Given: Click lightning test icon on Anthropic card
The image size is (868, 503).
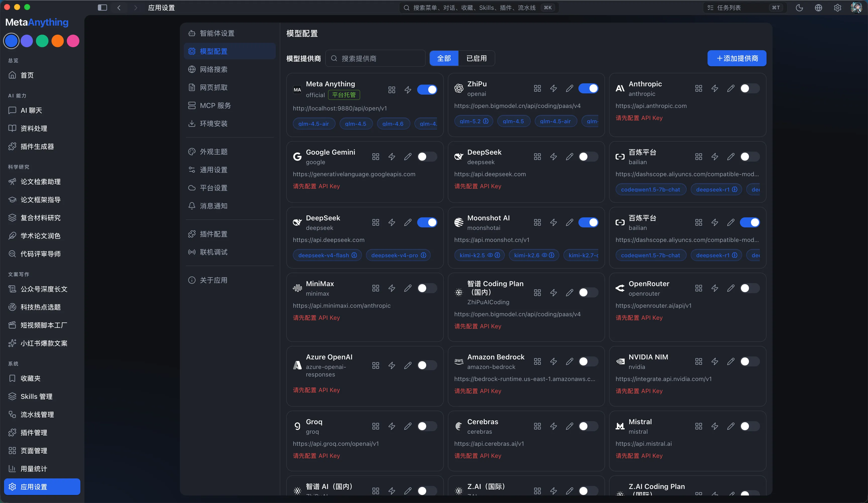Looking at the screenshot, I should click(x=715, y=89).
